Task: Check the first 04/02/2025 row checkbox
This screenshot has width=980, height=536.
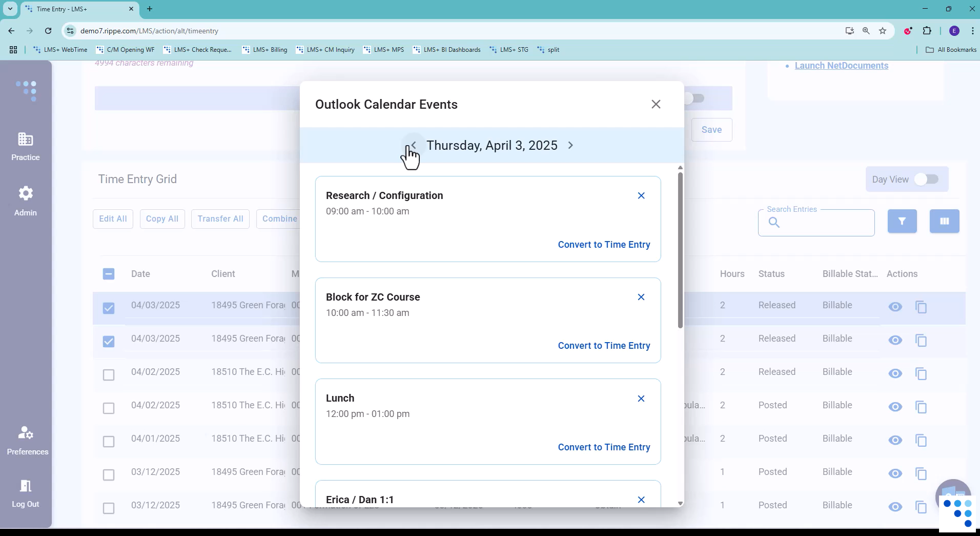Action: pyautogui.click(x=109, y=375)
